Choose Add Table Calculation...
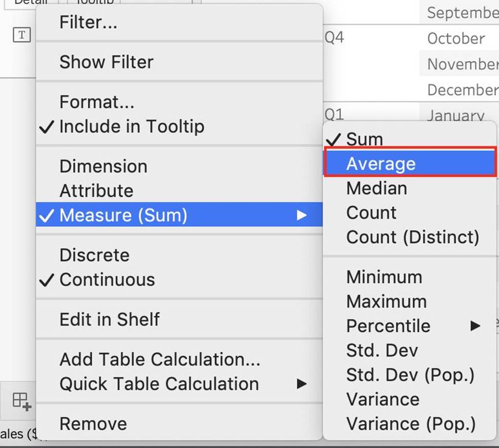The image size is (499, 448). click(x=160, y=359)
